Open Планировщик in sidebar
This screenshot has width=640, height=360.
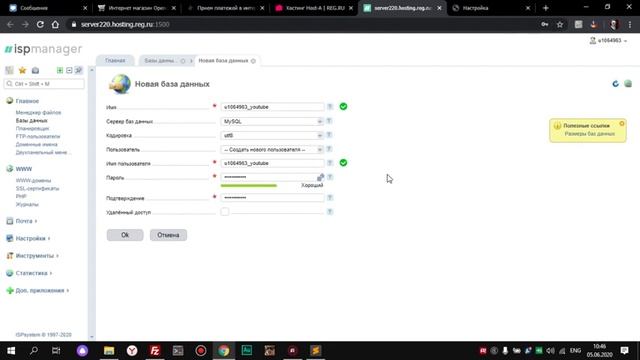[x=32, y=128]
